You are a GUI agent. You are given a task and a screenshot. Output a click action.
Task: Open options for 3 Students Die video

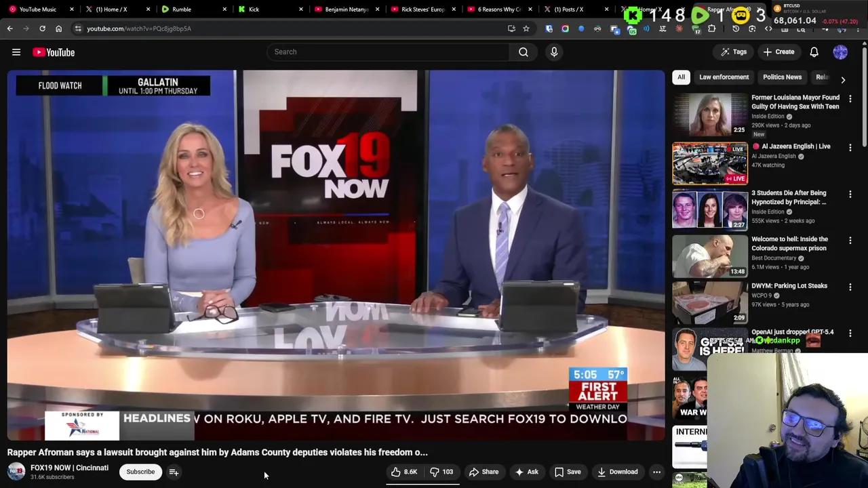tap(850, 194)
